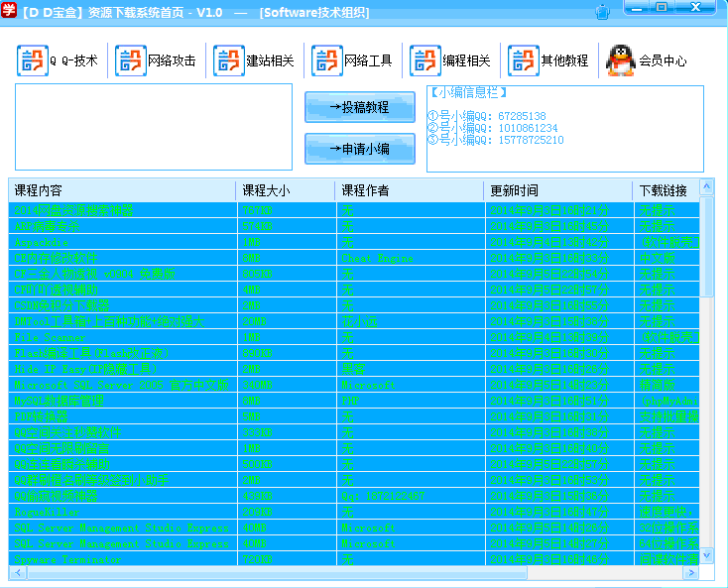Sort by 课程内容 column header
Viewport: 728px width, 588px height.
tap(123, 190)
